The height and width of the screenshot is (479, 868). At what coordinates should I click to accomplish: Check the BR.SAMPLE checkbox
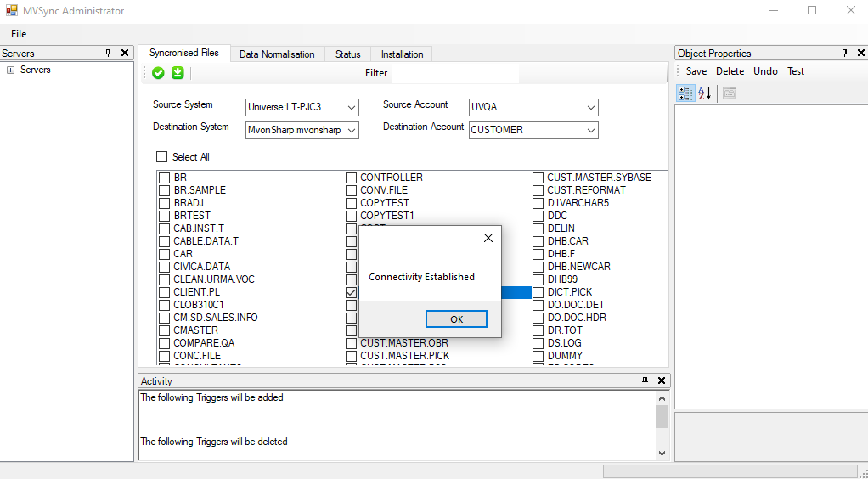165,190
